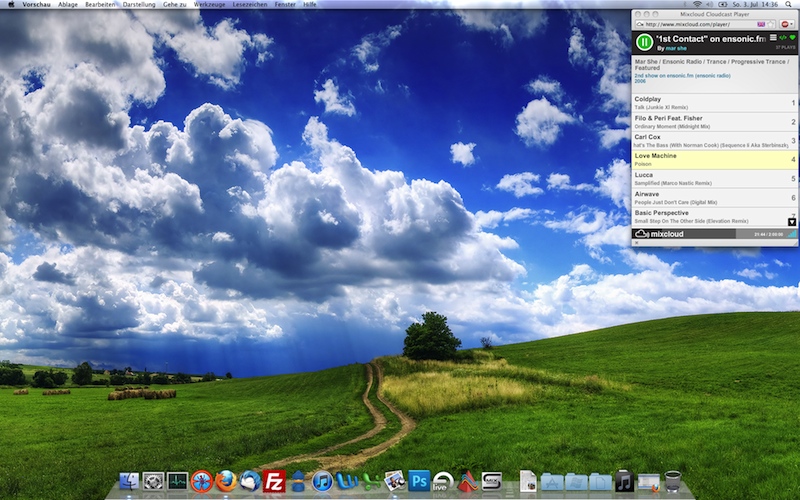Click the volume bars in player footer
Viewport: 800px width, 500px height.
[x=791, y=234]
